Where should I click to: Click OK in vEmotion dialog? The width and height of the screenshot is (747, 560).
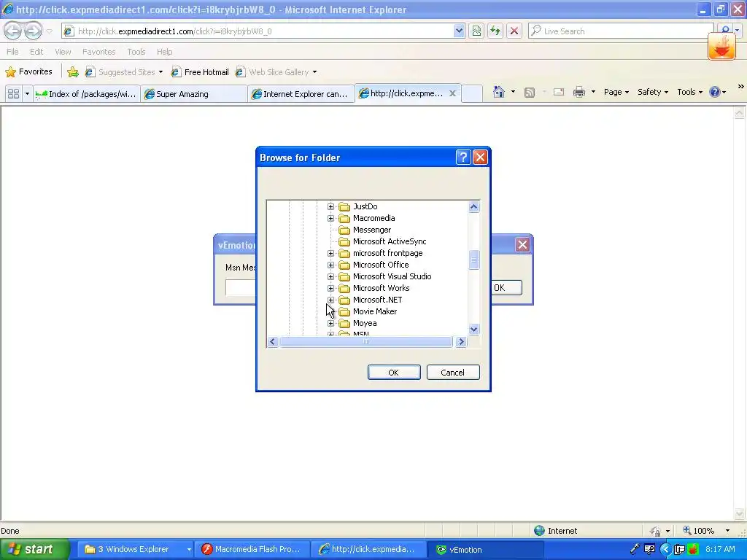click(506, 287)
